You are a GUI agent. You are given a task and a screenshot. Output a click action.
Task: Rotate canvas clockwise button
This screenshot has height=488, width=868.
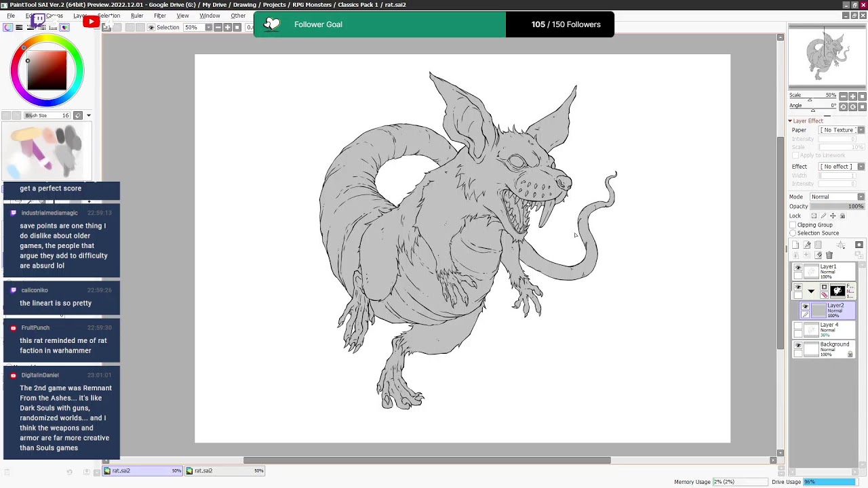point(852,107)
